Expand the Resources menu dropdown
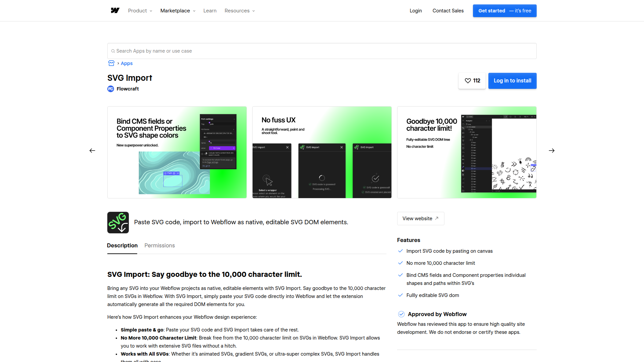This screenshot has width=644, height=362. click(240, 11)
